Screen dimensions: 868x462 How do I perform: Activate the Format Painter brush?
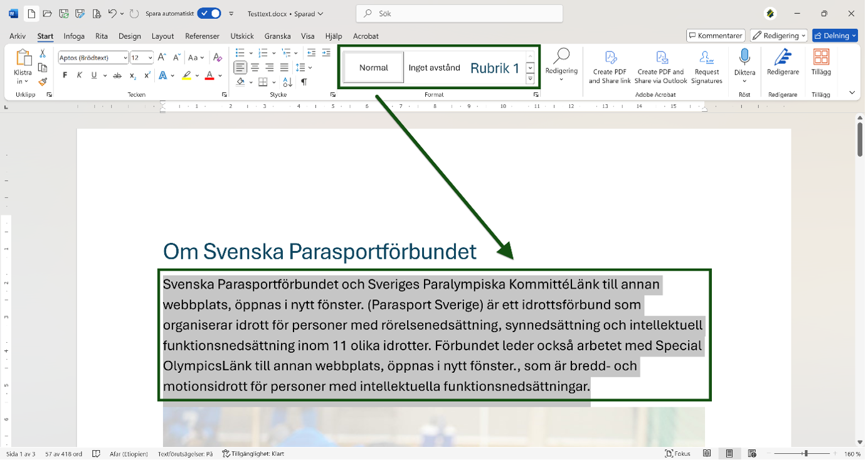(x=43, y=82)
